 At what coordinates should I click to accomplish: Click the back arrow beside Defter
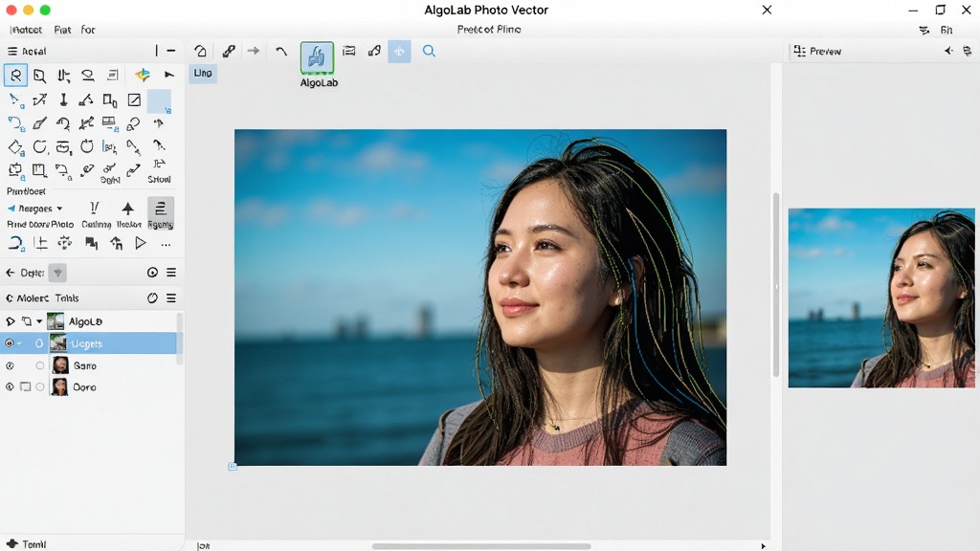[10, 273]
